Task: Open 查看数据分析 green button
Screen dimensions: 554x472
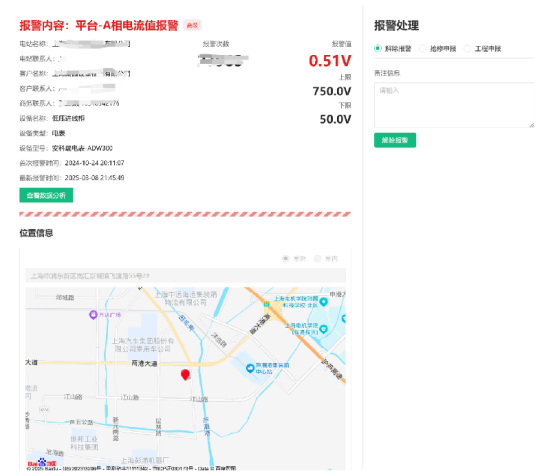Action: pos(46,195)
